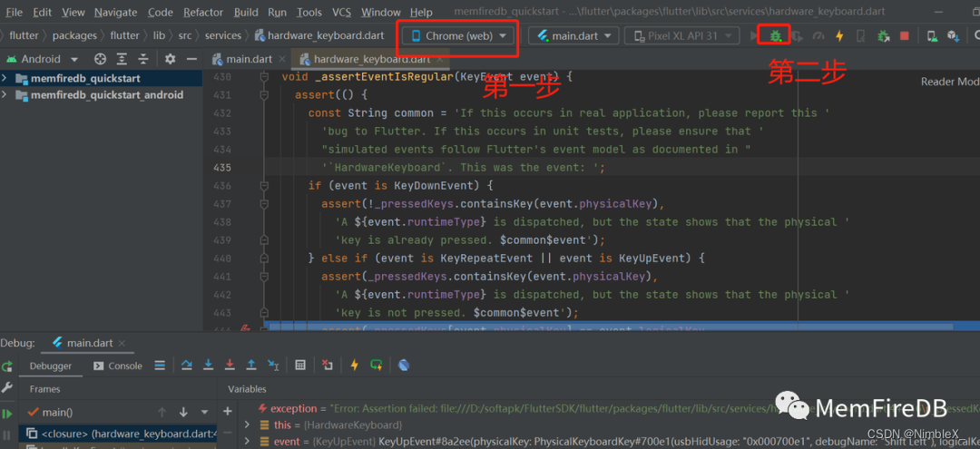The height and width of the screenshot is (449, 980).
Task: Hide the Project tool window
Action: click(191, 59)
